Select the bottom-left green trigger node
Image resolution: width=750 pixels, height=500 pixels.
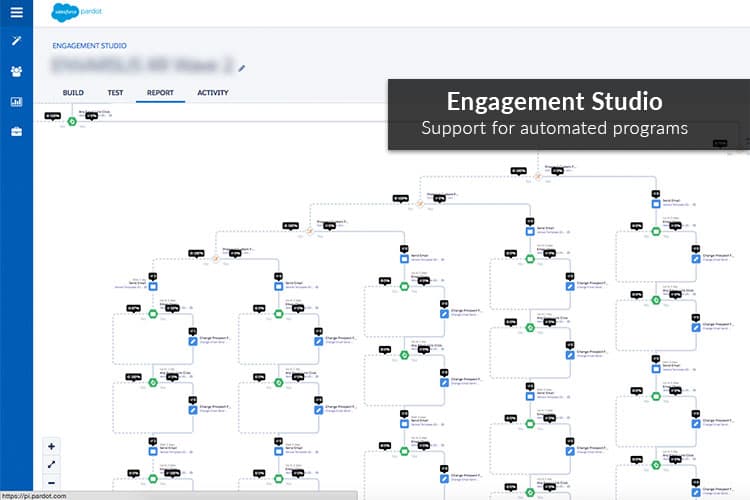153,478
